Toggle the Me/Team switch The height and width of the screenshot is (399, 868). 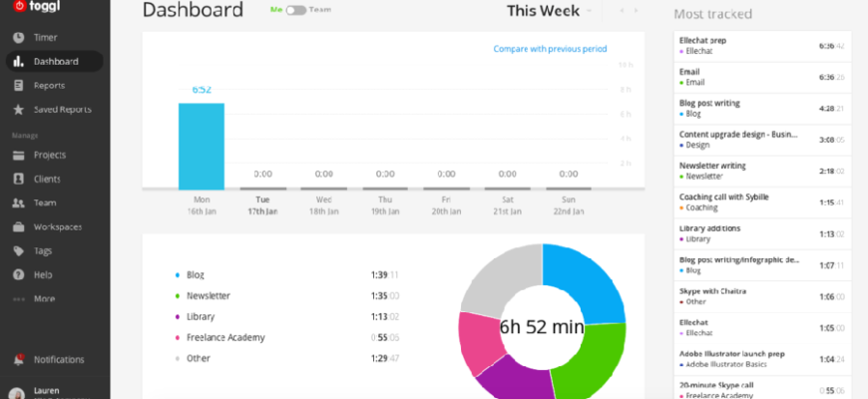(x=296, y=10)
